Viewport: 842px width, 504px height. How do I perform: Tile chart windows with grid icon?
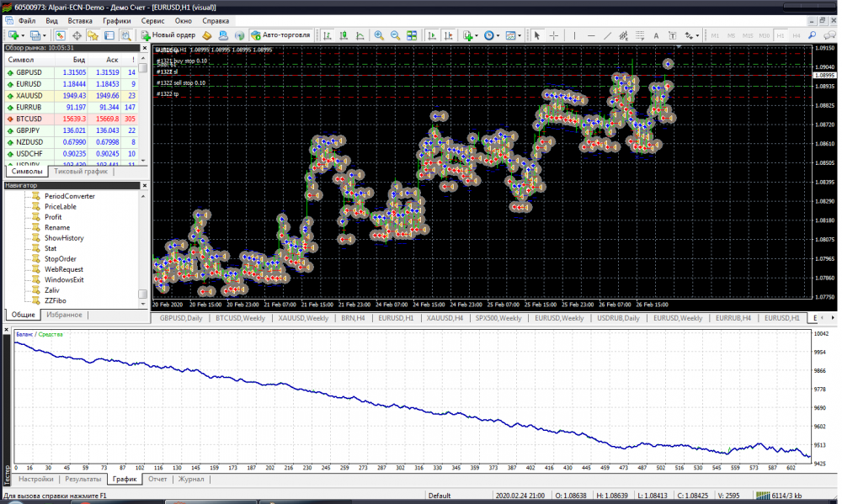412,35
